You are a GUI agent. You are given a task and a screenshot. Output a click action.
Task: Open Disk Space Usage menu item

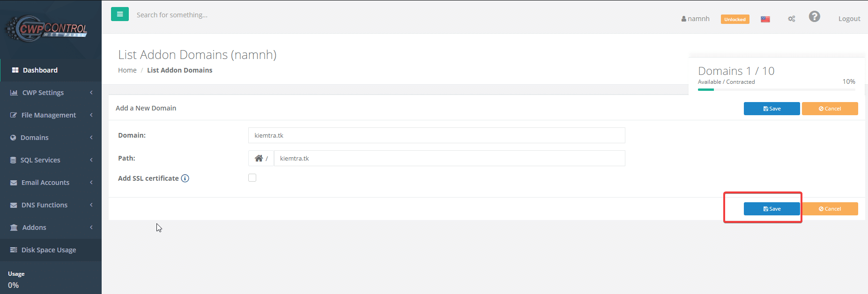click(x=49, y=250)
